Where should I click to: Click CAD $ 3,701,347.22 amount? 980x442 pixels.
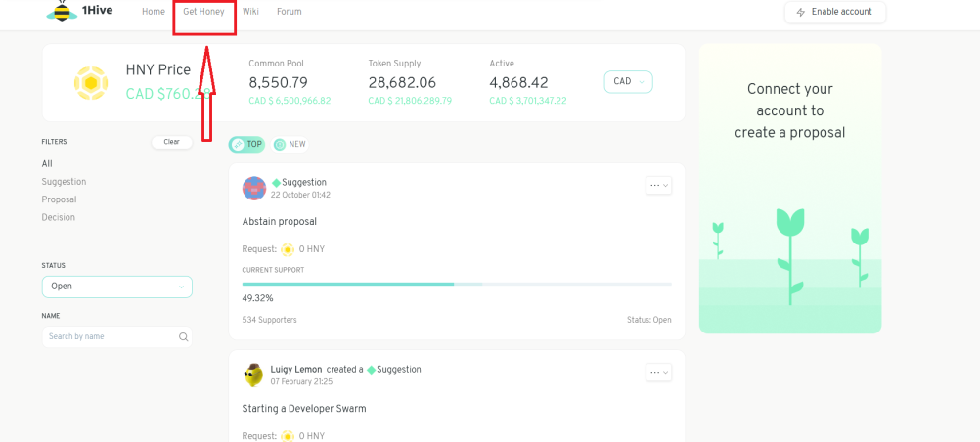(528, 101)
